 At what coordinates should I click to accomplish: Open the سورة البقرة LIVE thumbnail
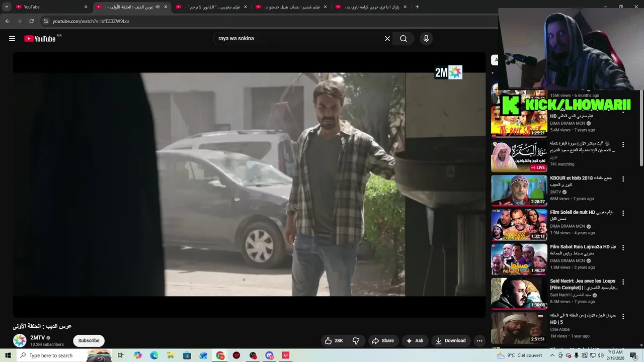pos(519,156)
